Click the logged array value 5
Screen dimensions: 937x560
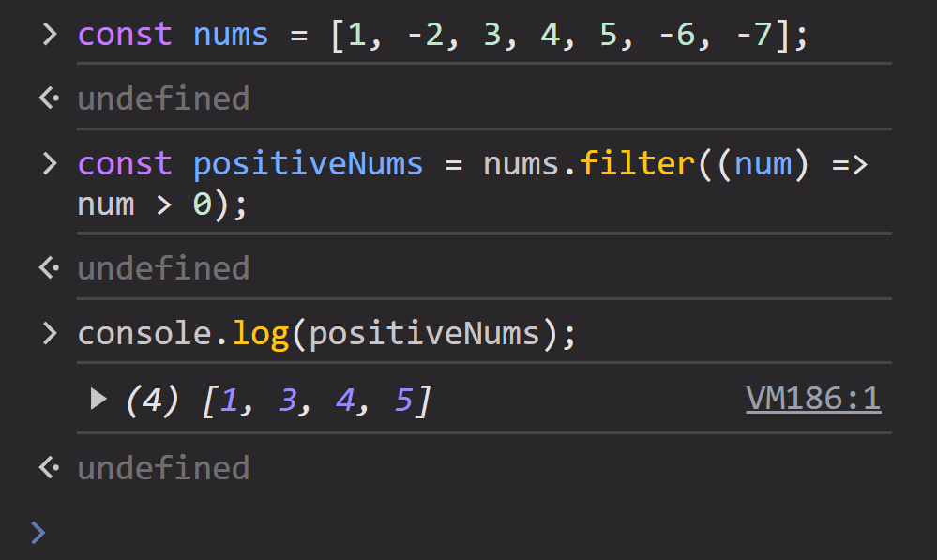tap(404, 400)
